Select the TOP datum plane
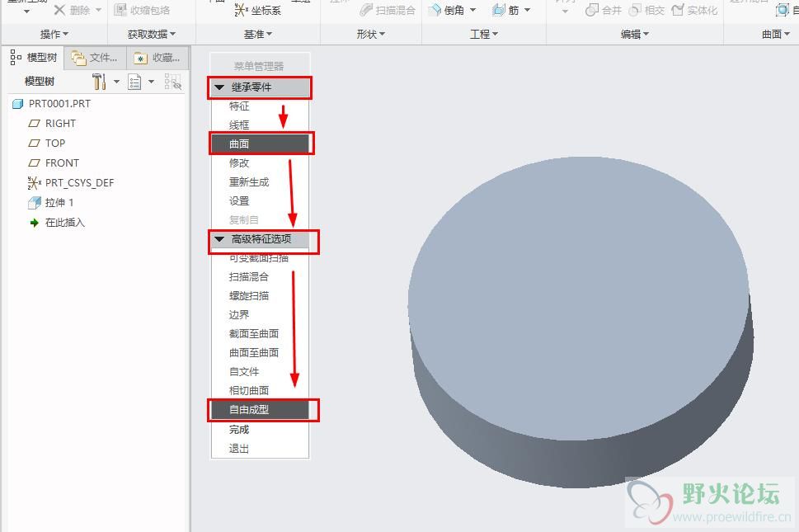The image size is (799, 532). tap(47, 144)
